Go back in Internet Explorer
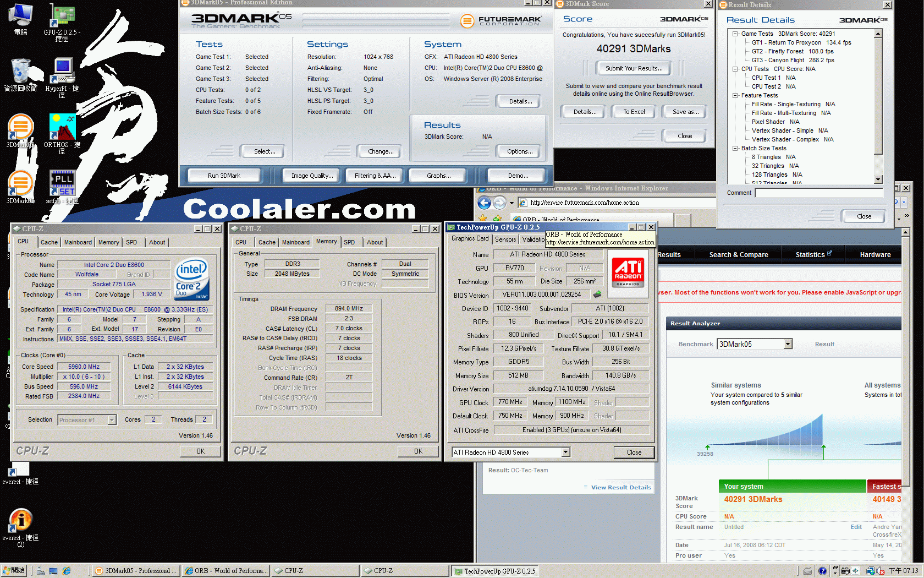Viewport: 924px width, 578px height. coord(484,203)
